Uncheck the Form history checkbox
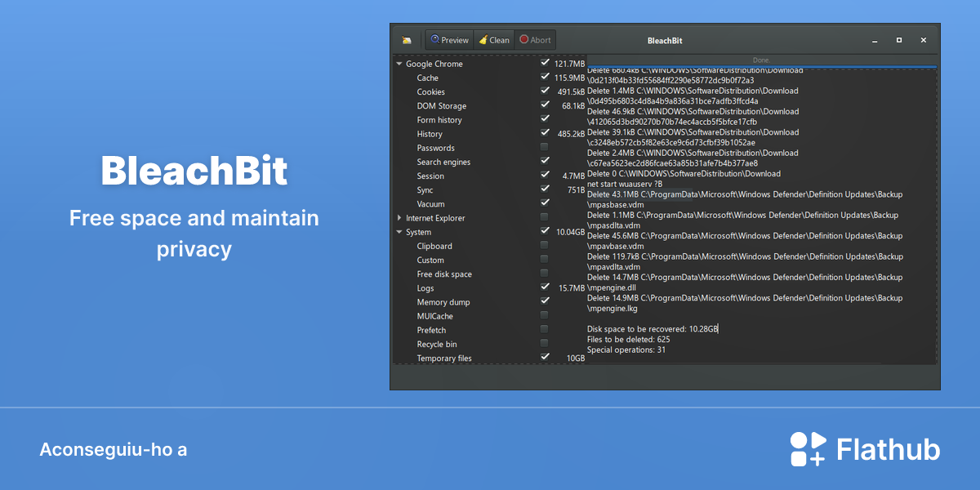The width and height of the screenshot is (980, 490). 545,118
